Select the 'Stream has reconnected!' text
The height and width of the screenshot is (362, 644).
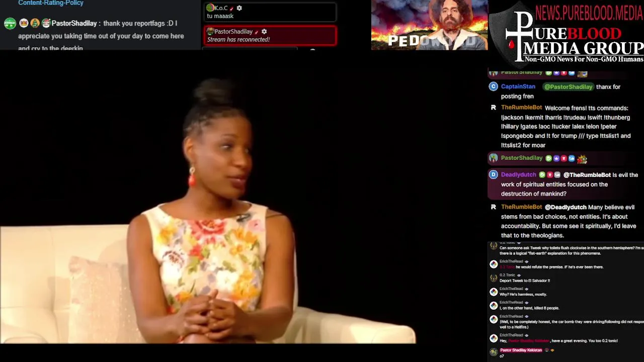tap(238, 39)
